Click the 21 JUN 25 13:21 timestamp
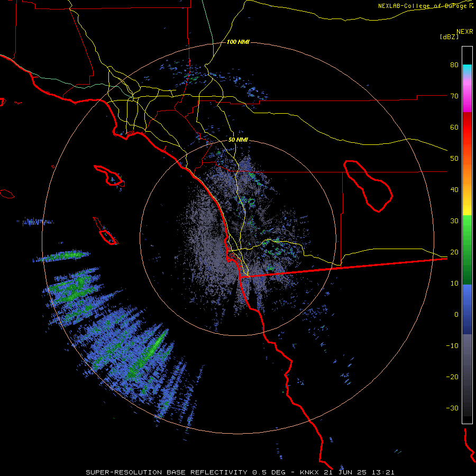 (359, 472)
